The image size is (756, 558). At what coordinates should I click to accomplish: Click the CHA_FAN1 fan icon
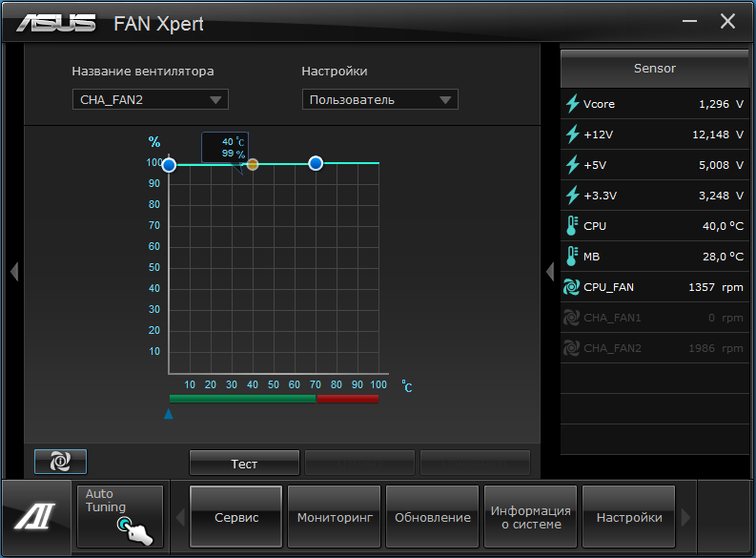pos(572,318)
